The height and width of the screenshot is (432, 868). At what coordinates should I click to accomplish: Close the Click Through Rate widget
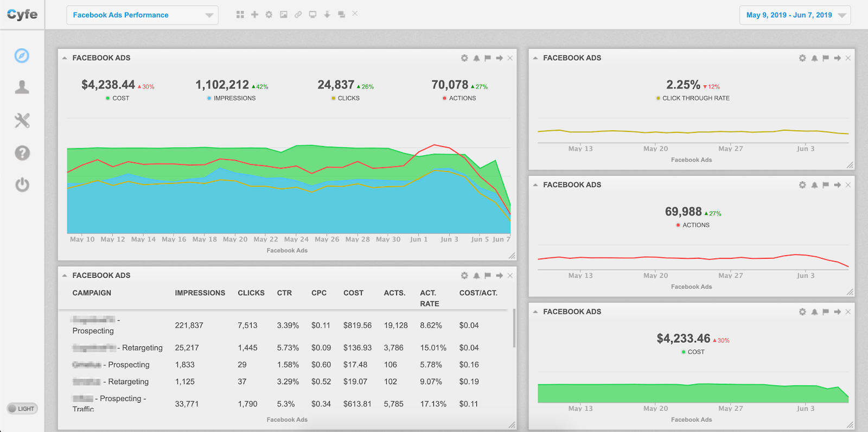tap(848, 58)
